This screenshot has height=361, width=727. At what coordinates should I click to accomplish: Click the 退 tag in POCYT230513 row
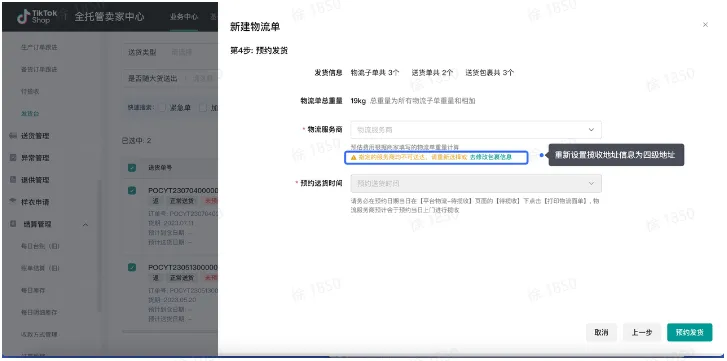156,278
